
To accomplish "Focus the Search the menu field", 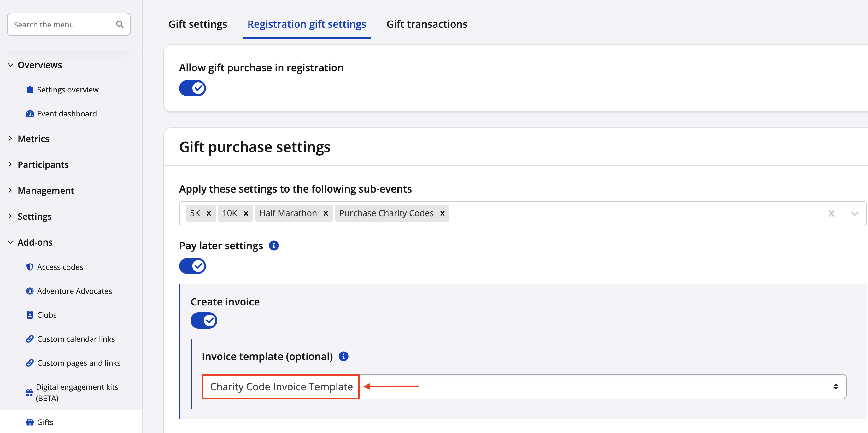I will pyautogui.click(x=62, y=24).
